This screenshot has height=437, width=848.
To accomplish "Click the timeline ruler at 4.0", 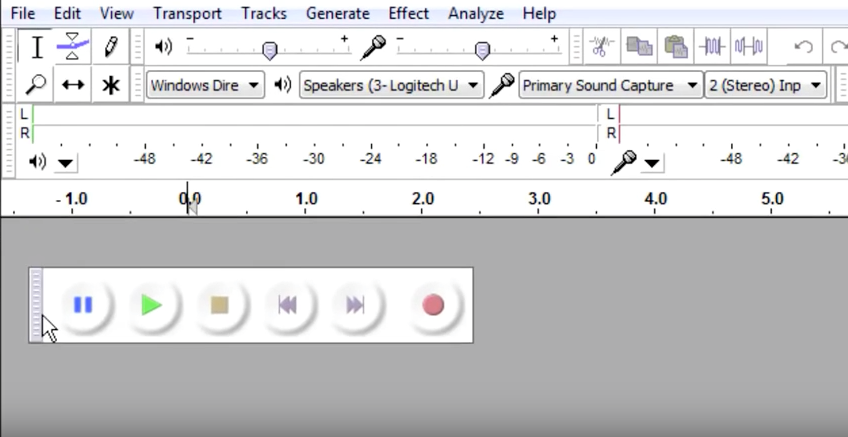I will coord(655,199).
